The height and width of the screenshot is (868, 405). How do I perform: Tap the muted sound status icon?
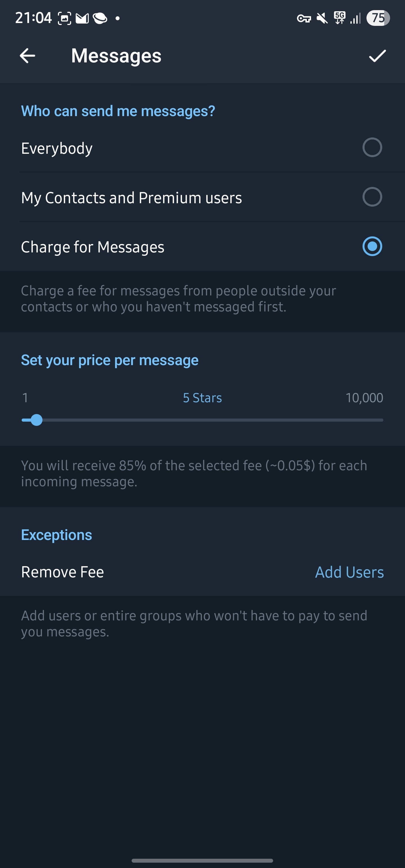[322, 18]
